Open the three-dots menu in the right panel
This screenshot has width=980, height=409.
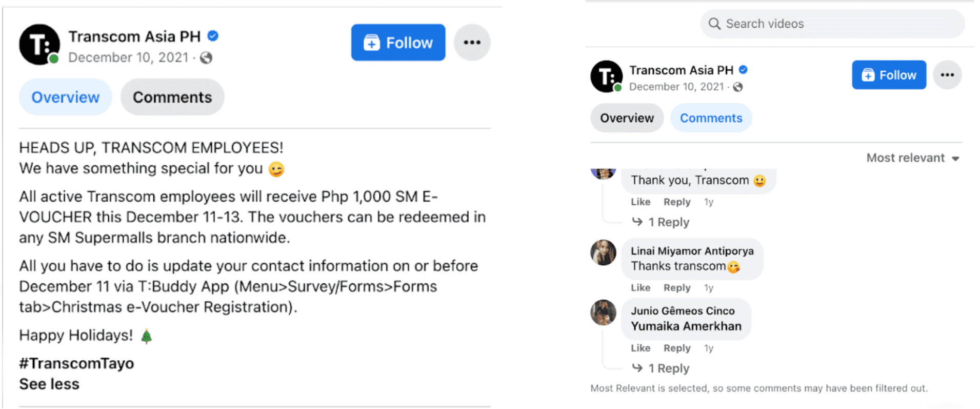[x=947, y=75]
